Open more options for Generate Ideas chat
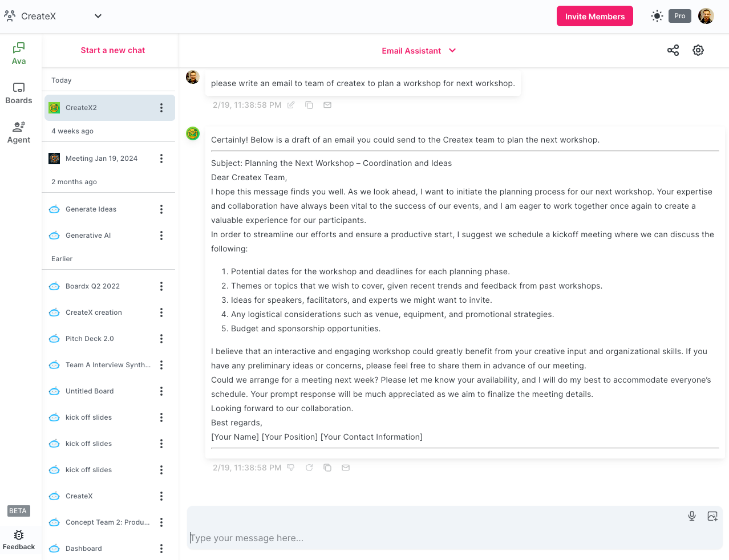The width and height of the screenshot is (729, 560). pos(161,209)
